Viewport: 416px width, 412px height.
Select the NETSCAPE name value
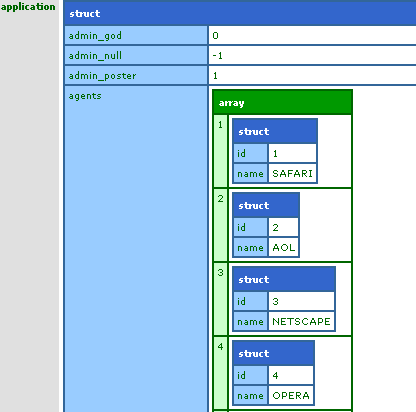tap(301, 321)
